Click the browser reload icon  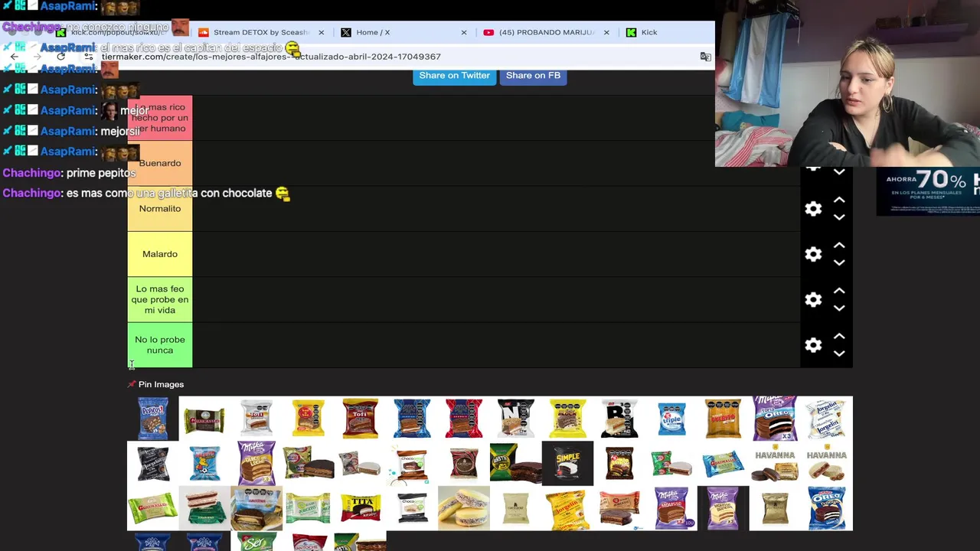pos(61,57)
